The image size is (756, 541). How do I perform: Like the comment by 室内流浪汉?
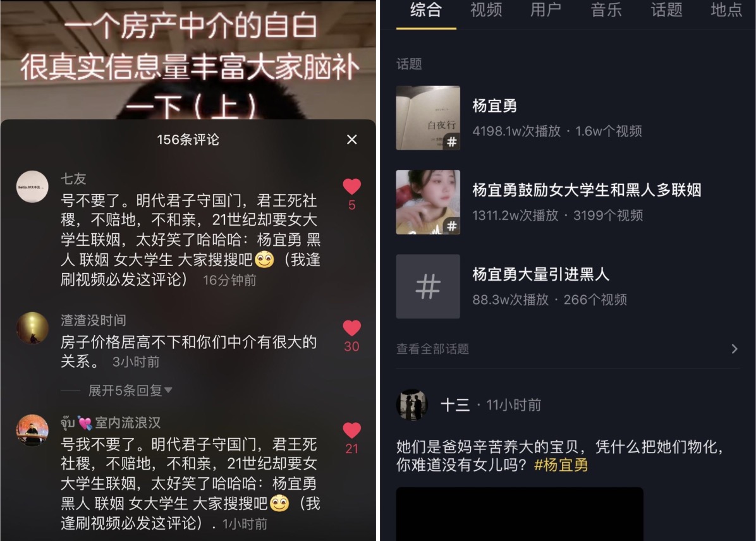coord(351,430)
